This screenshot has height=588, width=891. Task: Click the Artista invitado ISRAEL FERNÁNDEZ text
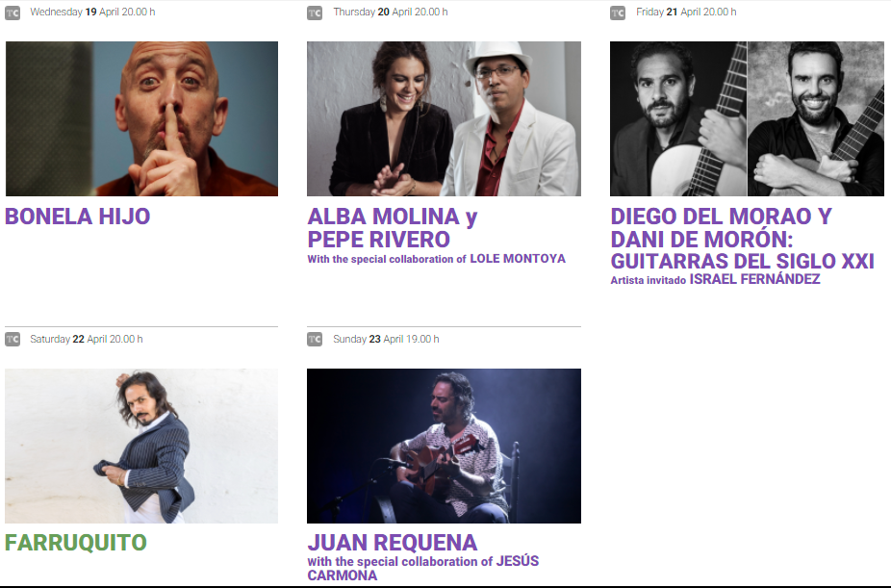(x=716, y=279)
